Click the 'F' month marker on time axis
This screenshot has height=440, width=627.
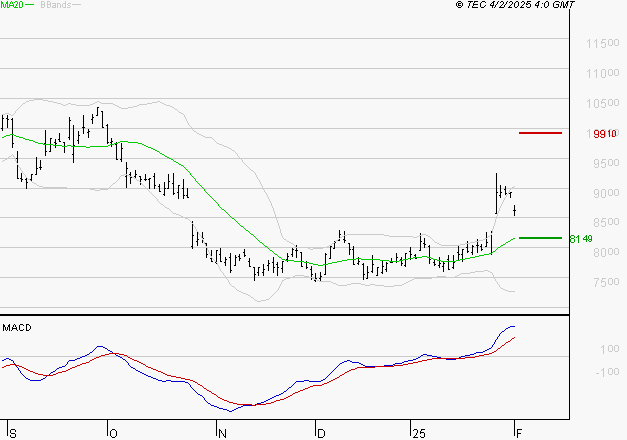point(520,433)
